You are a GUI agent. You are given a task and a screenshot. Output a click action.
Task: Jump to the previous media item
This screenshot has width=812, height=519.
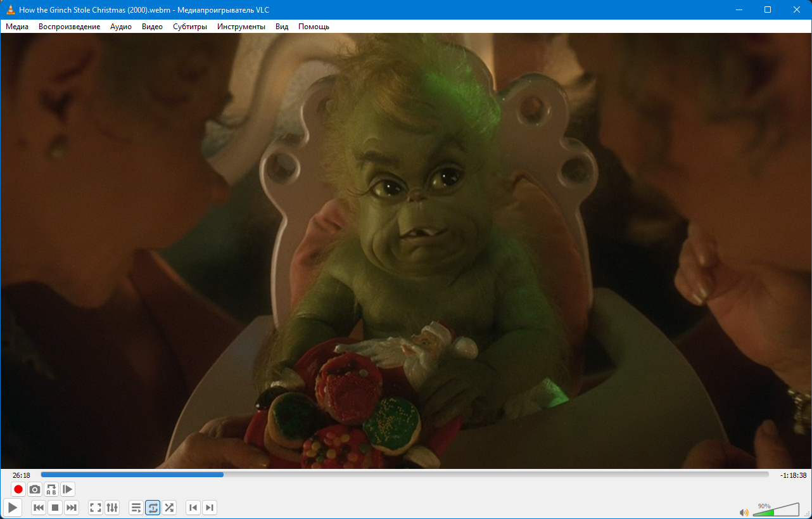[39, 508]
